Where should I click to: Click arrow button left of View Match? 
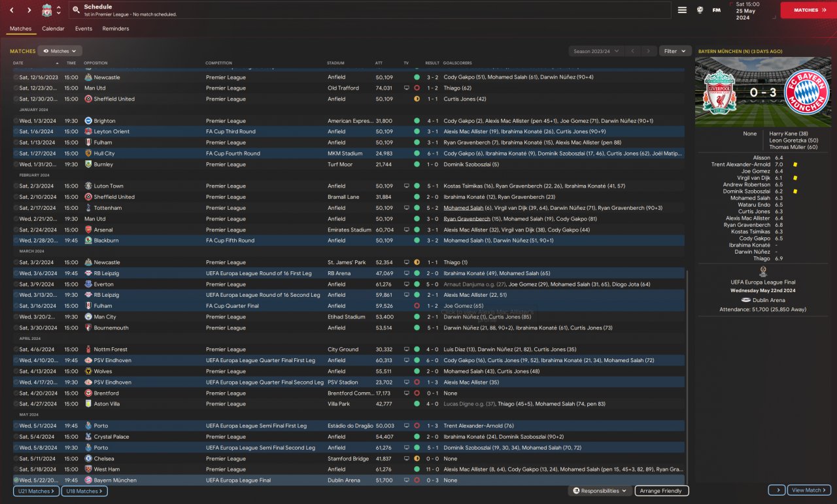[x=776, y=490]
